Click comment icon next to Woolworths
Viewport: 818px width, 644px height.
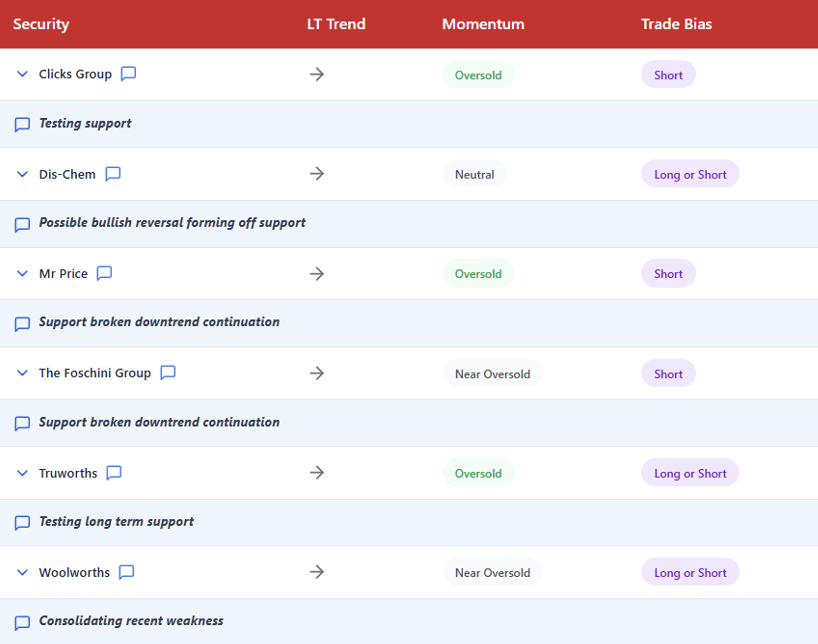point(127,572)
